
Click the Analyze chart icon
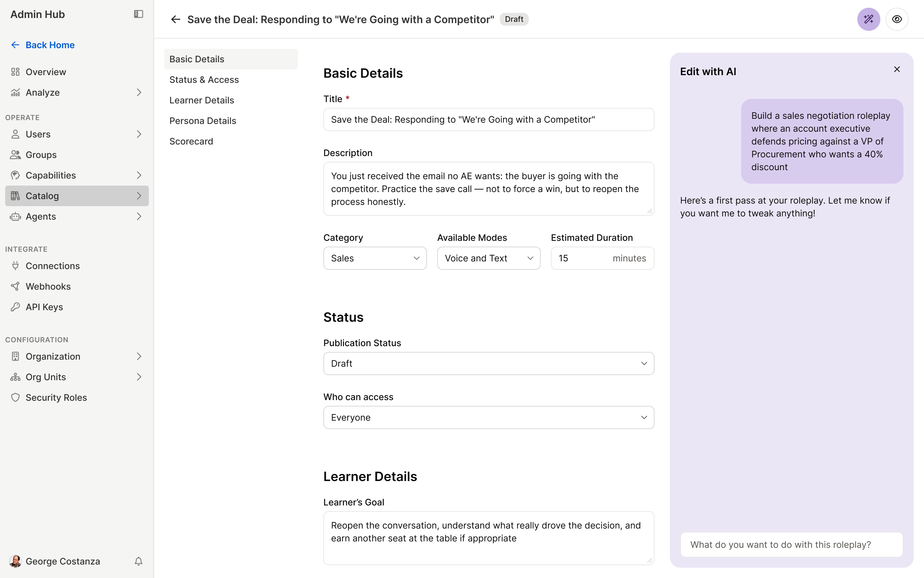[x=15, y=92]
